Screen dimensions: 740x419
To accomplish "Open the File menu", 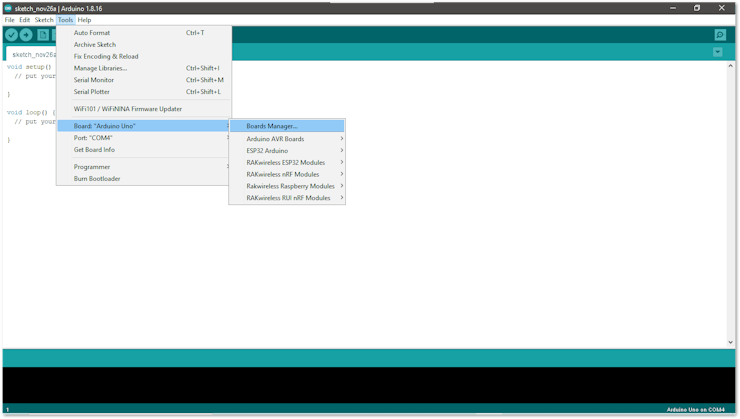I will (9, 20).
